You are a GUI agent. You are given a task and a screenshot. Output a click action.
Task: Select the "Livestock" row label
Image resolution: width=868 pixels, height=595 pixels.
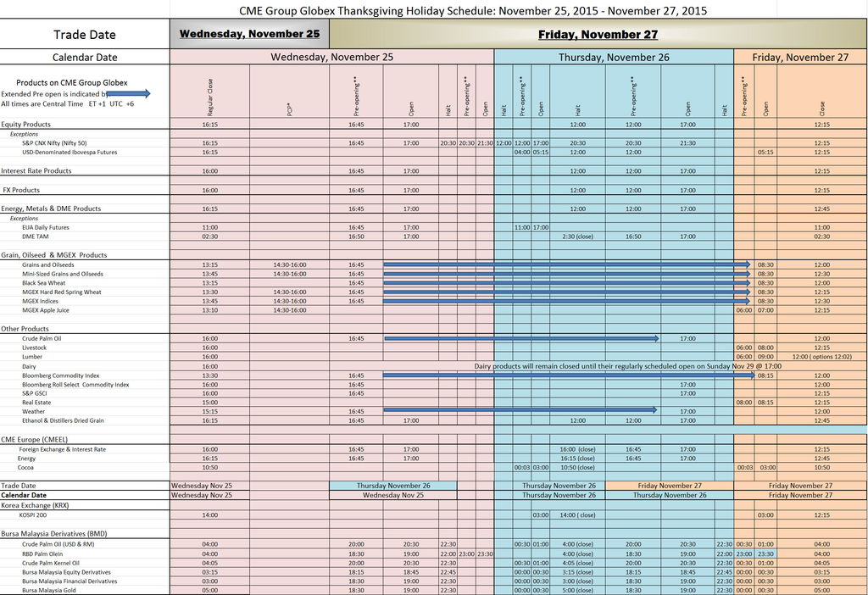click(34, 348)
